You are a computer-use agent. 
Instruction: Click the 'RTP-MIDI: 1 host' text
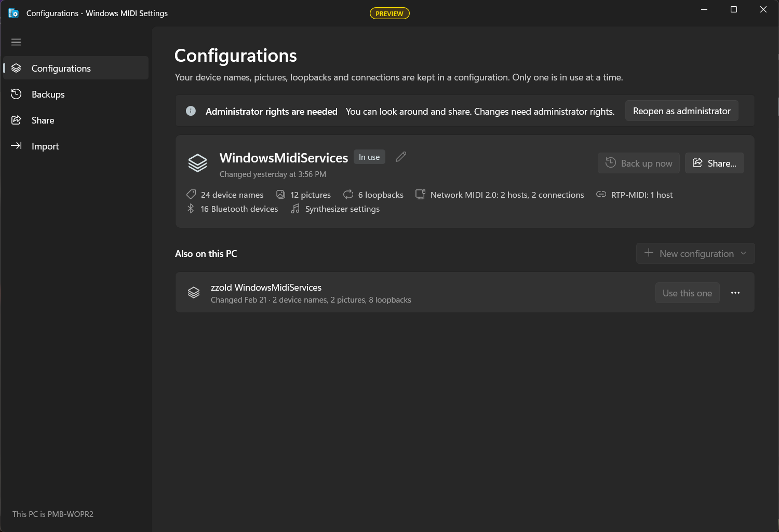pos(642,195)
